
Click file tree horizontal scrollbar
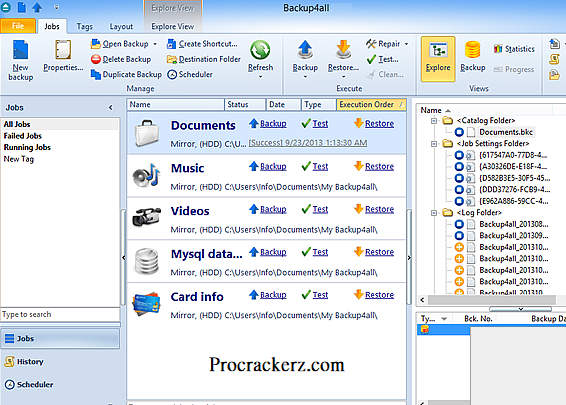(x=492, y=300)
